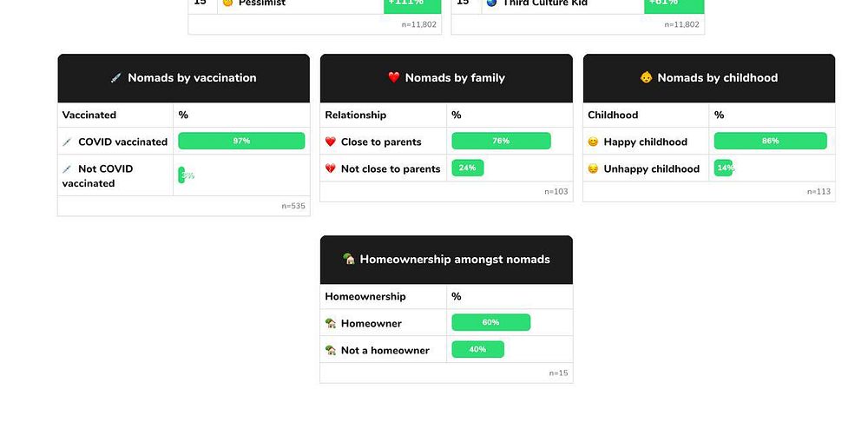This screenshot has height=429, width=868.
Task: Click the house icon in homeownership header
Action: click(x=349, y=259)
